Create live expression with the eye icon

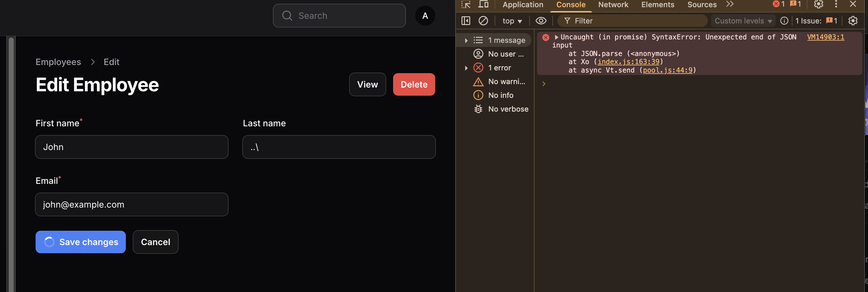[x=541, y=21]
